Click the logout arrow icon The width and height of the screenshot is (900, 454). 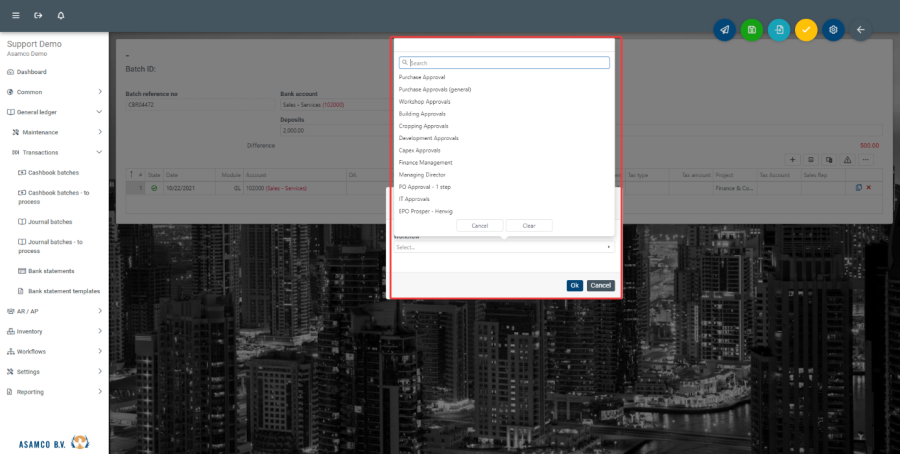[x=38, y=16]
